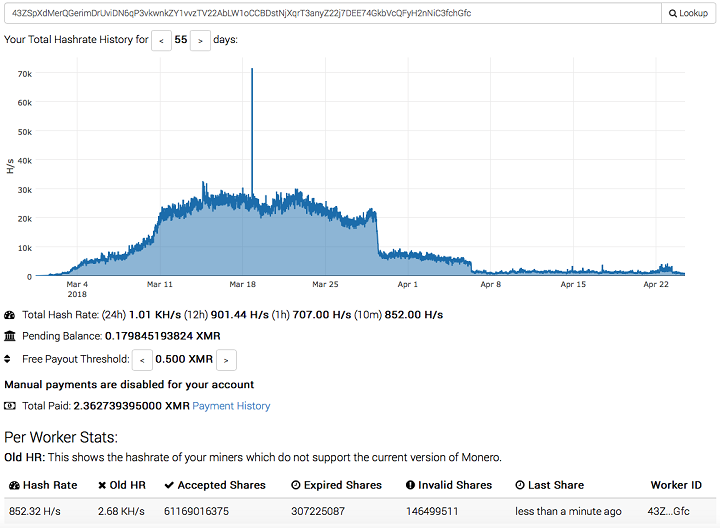
Task: Click the clock icon beside Expired Shares
Action: 296,485
